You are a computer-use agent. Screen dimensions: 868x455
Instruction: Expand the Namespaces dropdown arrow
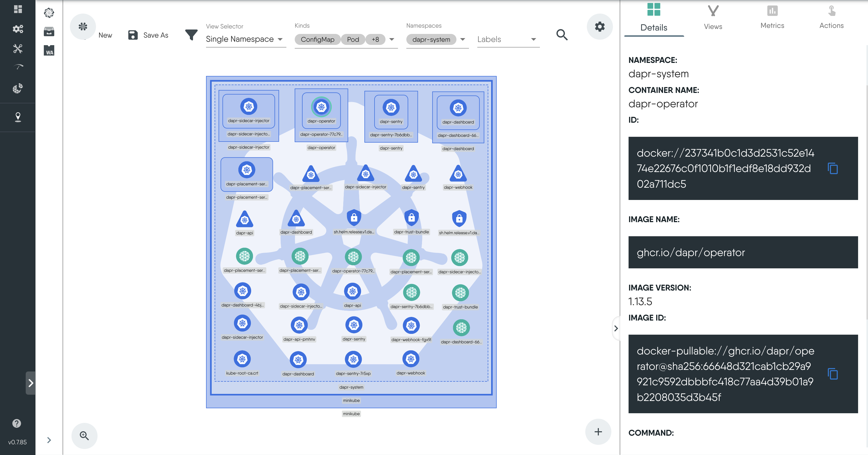click(463, 39)
